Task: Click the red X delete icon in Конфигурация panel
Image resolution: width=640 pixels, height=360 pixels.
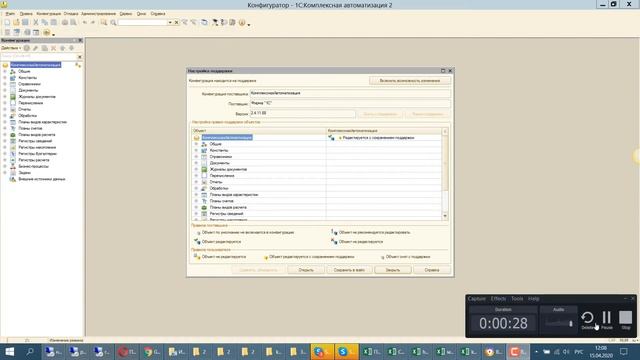Action: point(53,48)
